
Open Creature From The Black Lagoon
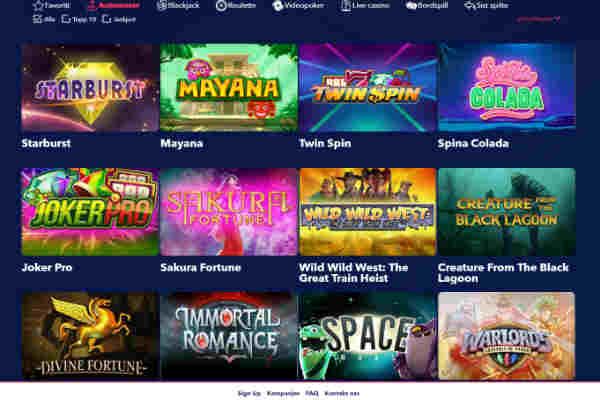[x=507, y=212]
